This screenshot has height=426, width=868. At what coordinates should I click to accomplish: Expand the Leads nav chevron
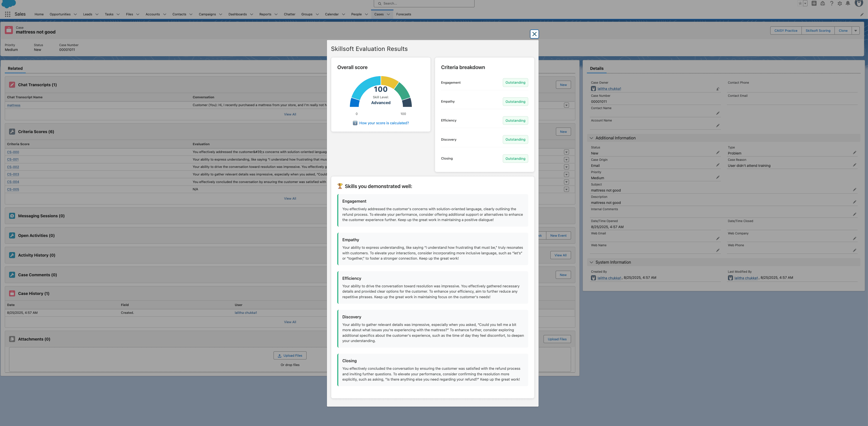tap(97, 15)
